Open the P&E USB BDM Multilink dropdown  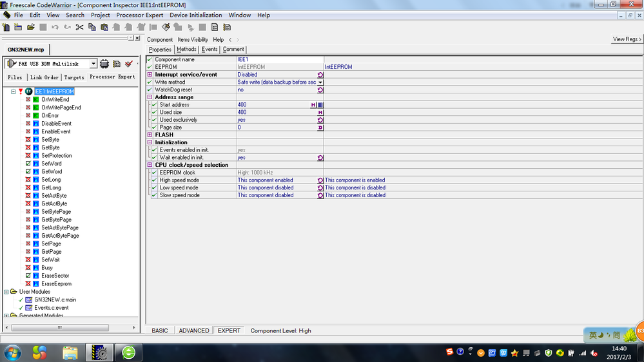(93, 64)
